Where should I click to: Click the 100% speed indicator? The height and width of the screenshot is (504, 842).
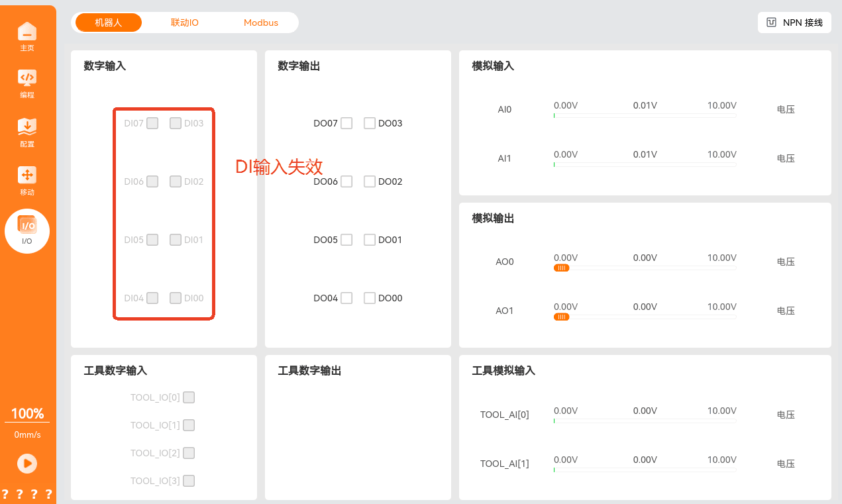[x=27, y=414]
